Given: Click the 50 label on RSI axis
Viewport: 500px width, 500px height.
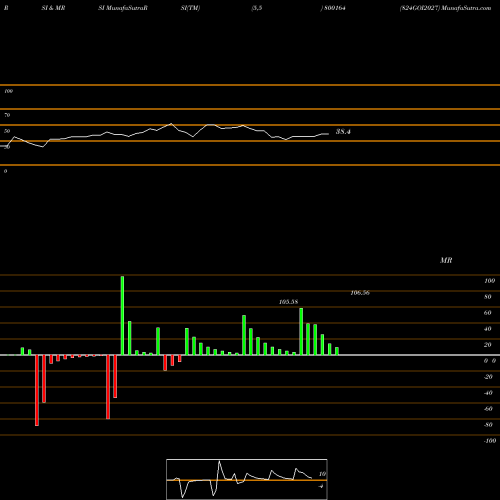Looking at the screenshot, I should click(x=7, y=131).
